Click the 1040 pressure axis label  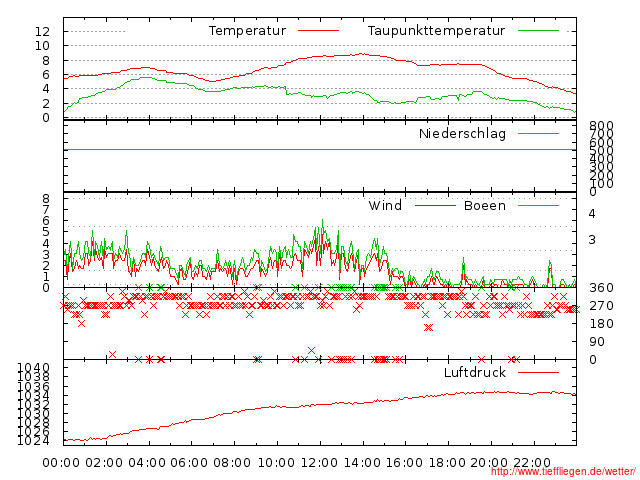click(33, 367)
